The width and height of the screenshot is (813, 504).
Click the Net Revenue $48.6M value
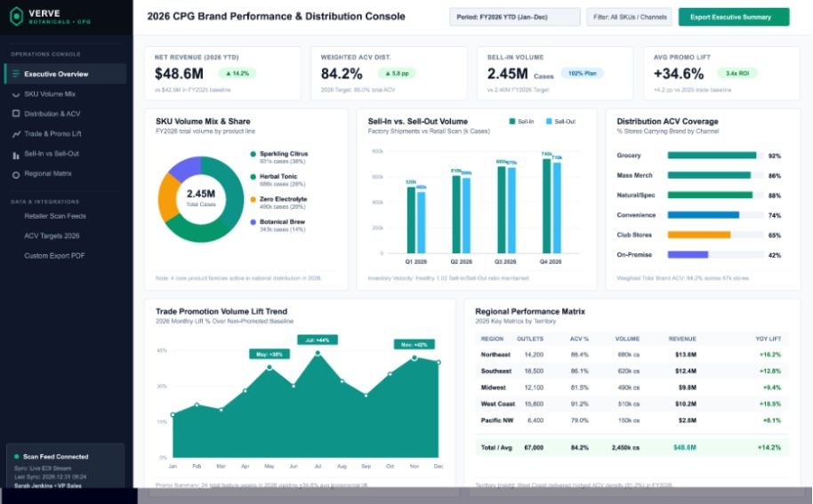pyautogui.click(x=179, y=74)
